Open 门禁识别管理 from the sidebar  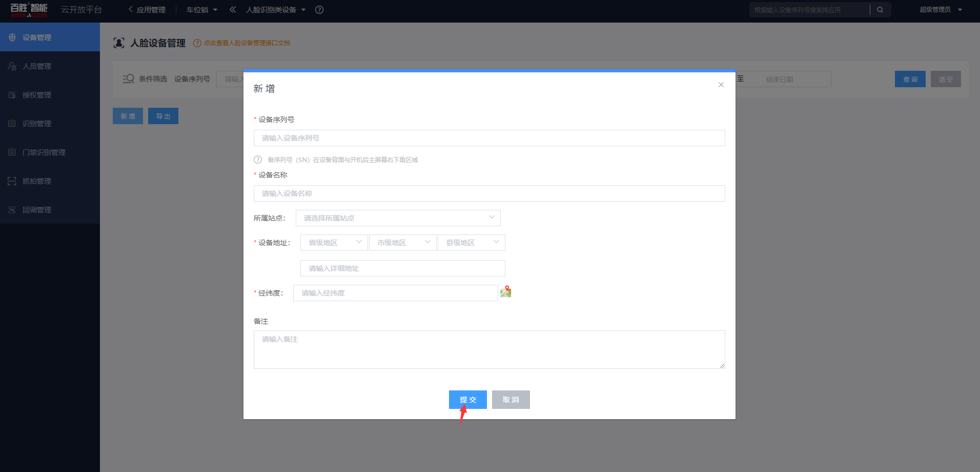point(44,152)
